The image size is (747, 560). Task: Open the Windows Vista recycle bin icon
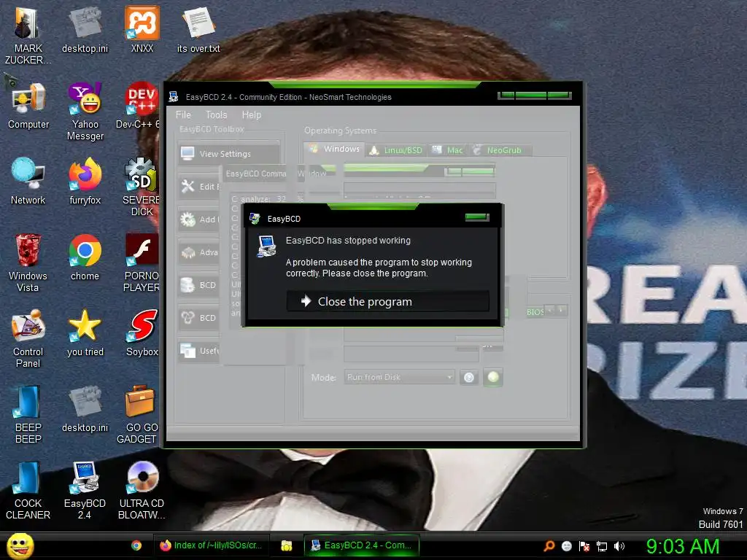tap(28, 263)
